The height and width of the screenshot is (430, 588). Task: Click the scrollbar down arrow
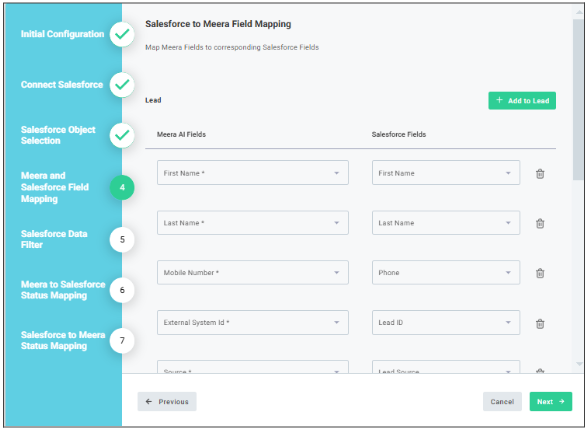pos(579,364)
